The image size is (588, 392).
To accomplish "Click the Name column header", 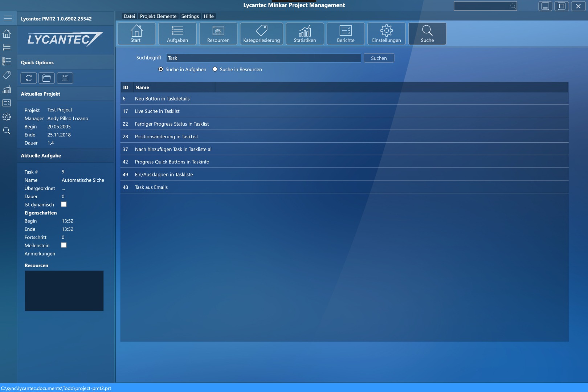I will (174, 87).
